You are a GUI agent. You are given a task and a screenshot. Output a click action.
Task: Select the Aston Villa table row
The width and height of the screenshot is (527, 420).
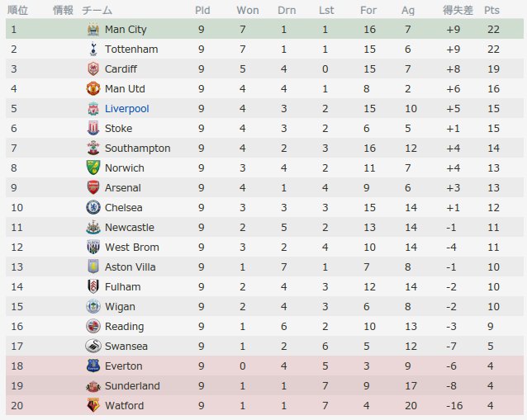click(264, 267)
